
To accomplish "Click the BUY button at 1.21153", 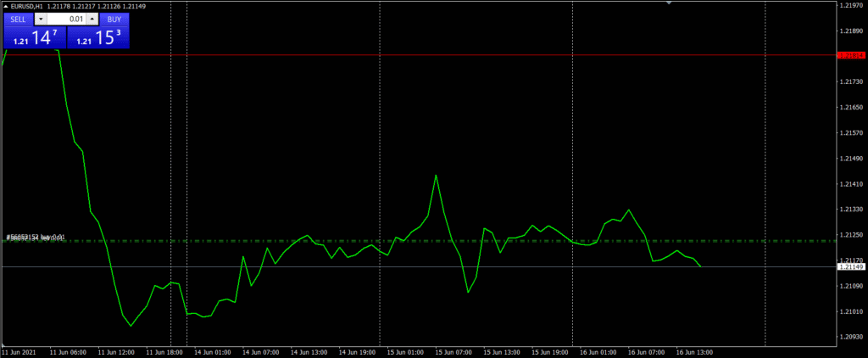I will click(98, 37).
